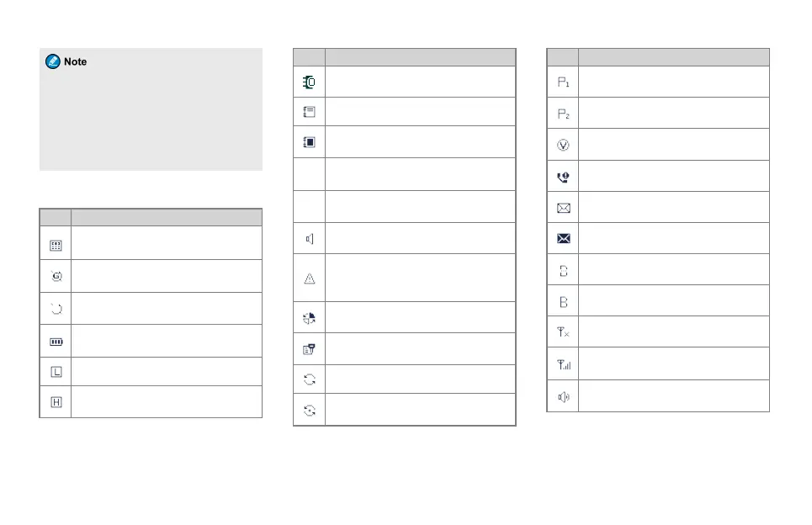Select the outlined envelope message icon
The height and width of the screenshot is (525, 812).
pyautogui.click(x=564, y=208)
